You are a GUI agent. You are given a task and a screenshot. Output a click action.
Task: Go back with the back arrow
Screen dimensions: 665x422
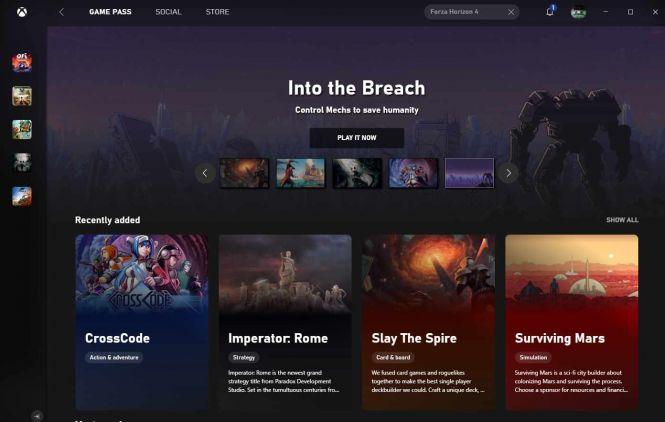tap(61, 12)
